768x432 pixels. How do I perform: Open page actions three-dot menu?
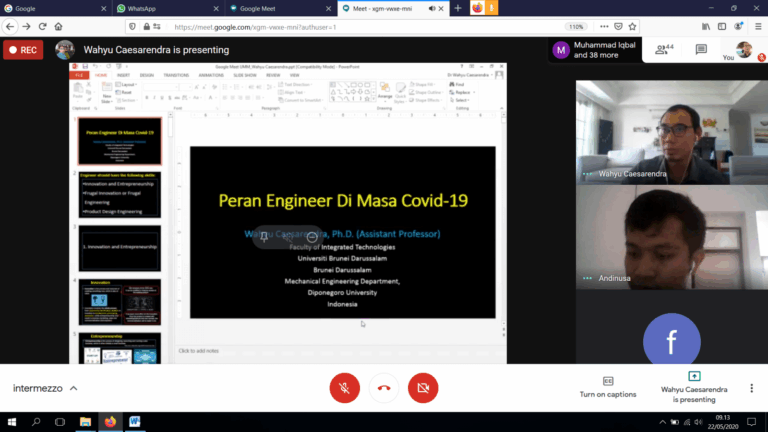[x=604, y=27]
